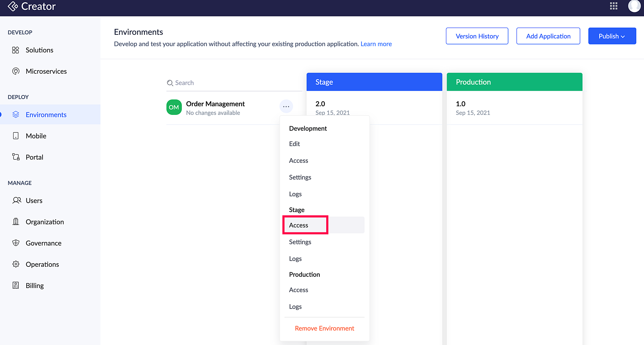Click the Solutions sidebar icon
Viewport: 644px width, 345px height.
[x=15, y=50]
